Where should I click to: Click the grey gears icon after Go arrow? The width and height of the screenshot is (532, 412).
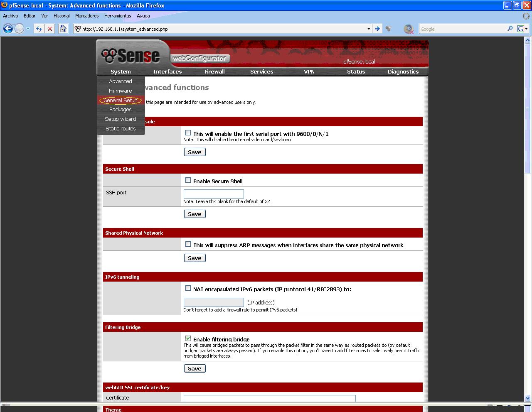[x=388, y=29]
